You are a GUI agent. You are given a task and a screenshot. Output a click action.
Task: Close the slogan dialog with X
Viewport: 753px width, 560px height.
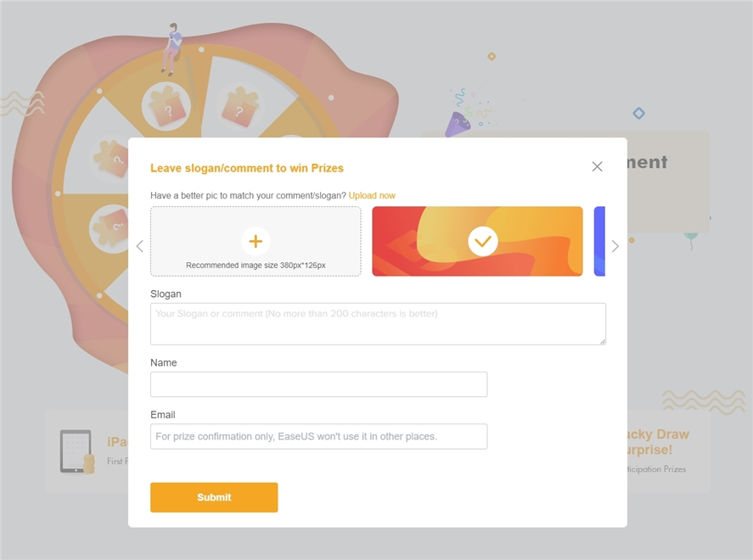[597, 166]
